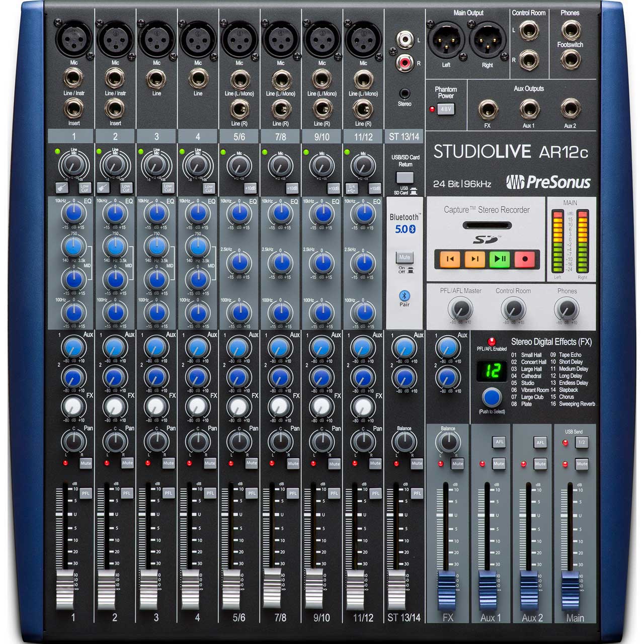The height and width of the screenshot is (644, 644).
Task: Push the blue FX select encoder
Action: point(492,397)
